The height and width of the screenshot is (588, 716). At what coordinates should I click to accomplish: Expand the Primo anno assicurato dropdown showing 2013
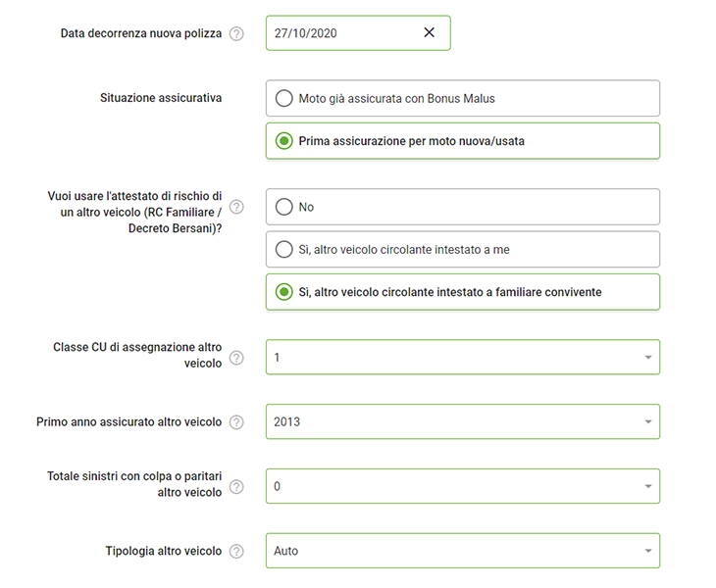pos(462,422)
